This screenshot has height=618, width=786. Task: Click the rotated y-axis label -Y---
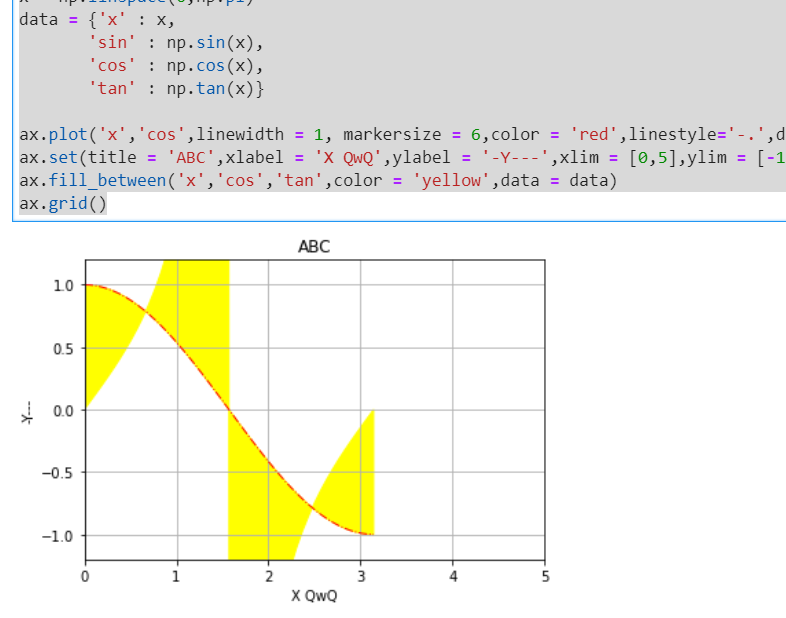[x=27, y=413]
